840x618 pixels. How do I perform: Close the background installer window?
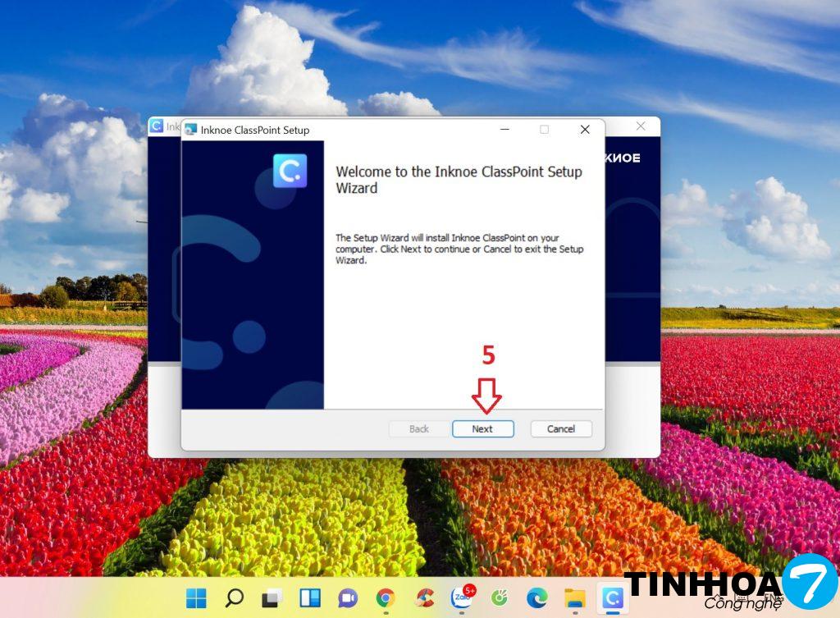click(x=641, y=126)
